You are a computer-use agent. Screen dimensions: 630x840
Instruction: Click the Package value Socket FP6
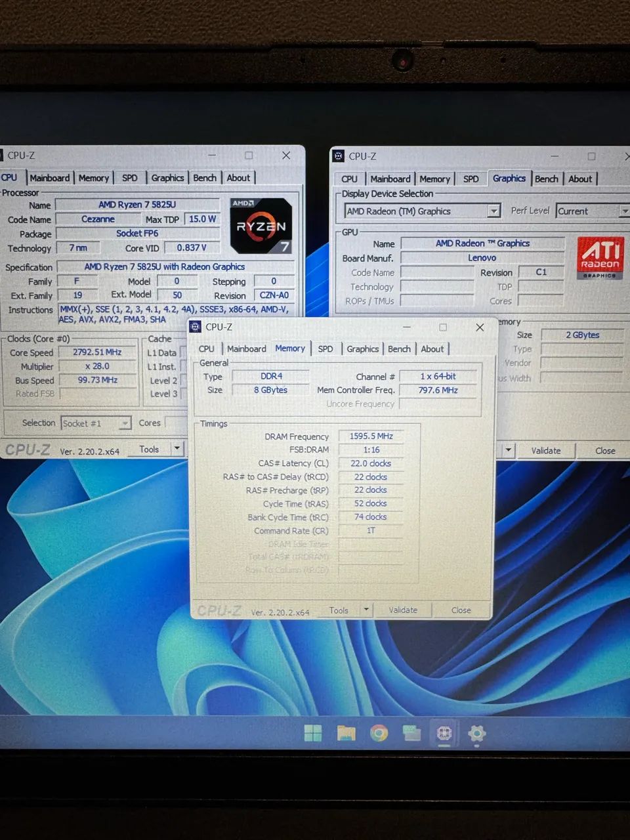[x=137, y=233]
